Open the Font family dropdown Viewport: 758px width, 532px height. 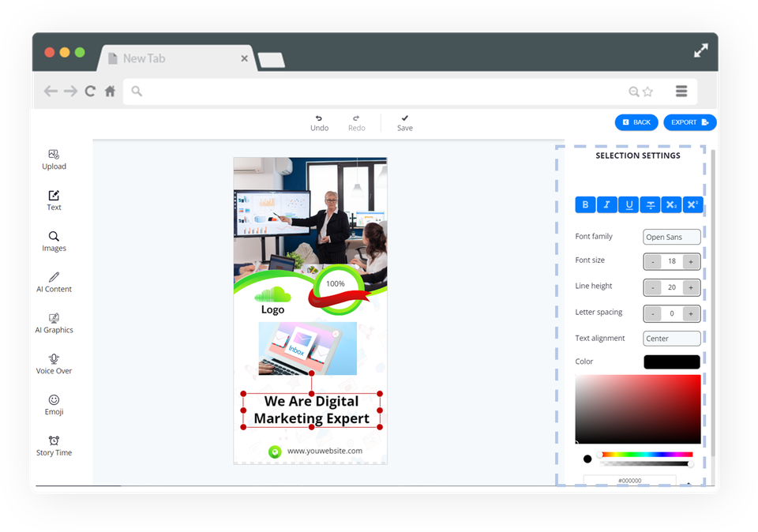(x=671, y=237)
